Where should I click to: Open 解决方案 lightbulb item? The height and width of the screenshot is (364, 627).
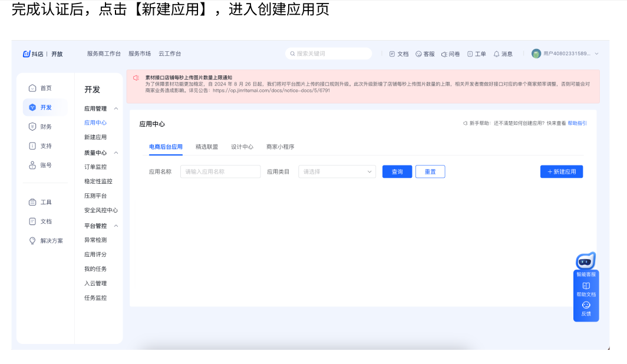32,240
